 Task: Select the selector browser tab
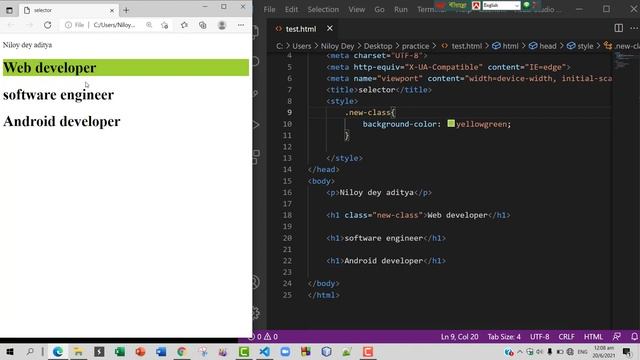click(69, 10)
